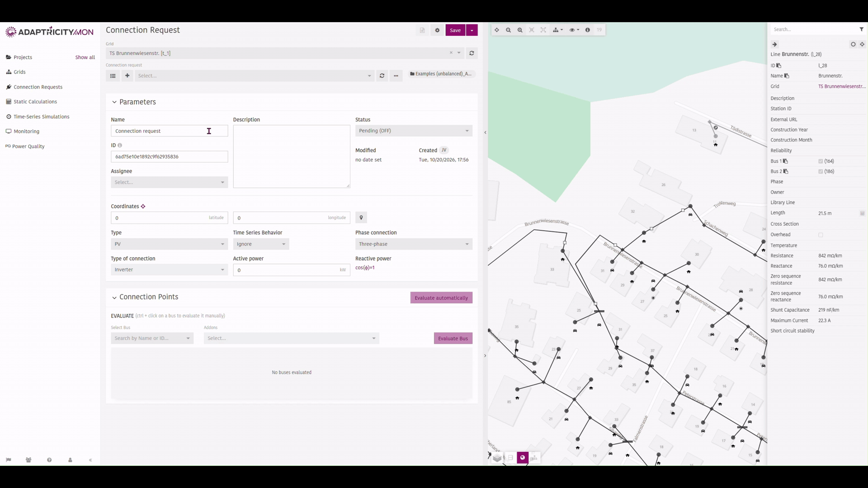
Task: Open Connection Requests in sidebar
Action: [38, 87]
